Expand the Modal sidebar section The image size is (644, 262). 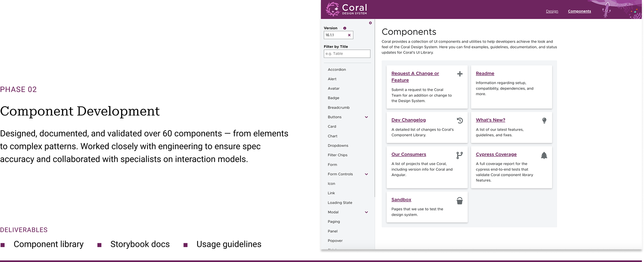tap(366, 212)
